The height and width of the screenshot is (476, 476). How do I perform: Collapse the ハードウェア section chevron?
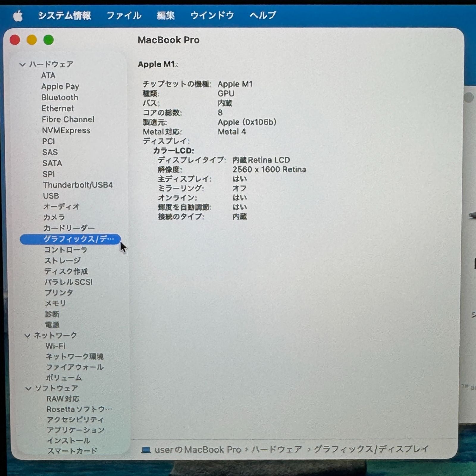pyautogui.click(x=22, y=64)
